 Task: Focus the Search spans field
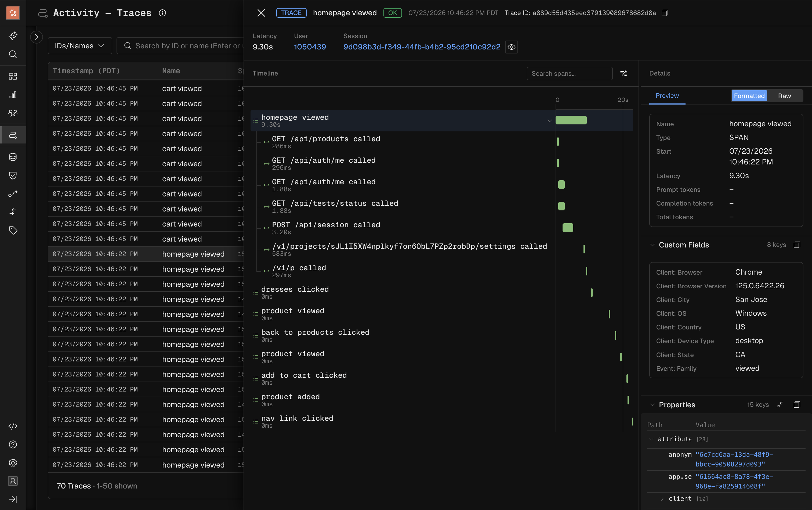coord(569,73)
